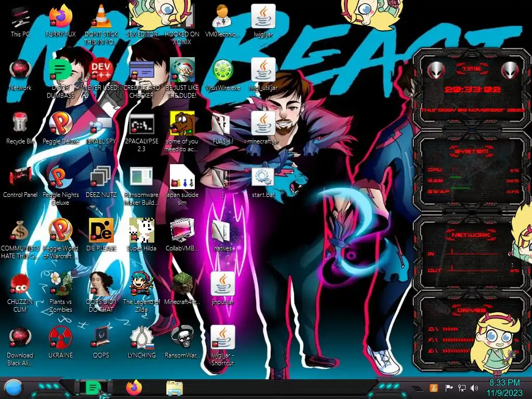Open the Network desktop icon

click(20, 70)
